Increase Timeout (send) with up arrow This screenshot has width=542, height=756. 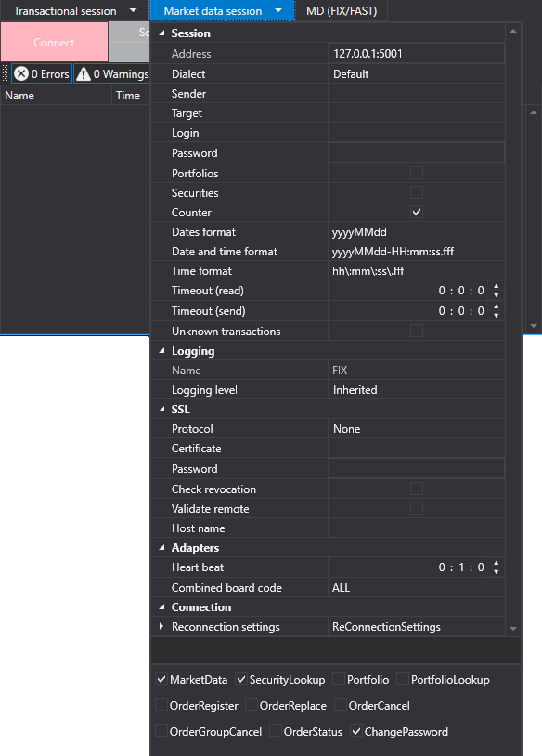(497, 306)
